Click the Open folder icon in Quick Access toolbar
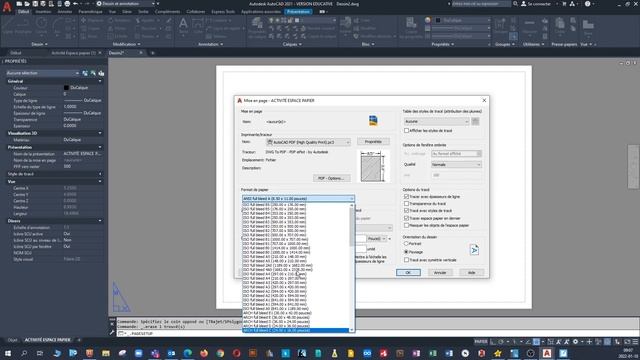The image size is (640, 360). pos(27,4)
